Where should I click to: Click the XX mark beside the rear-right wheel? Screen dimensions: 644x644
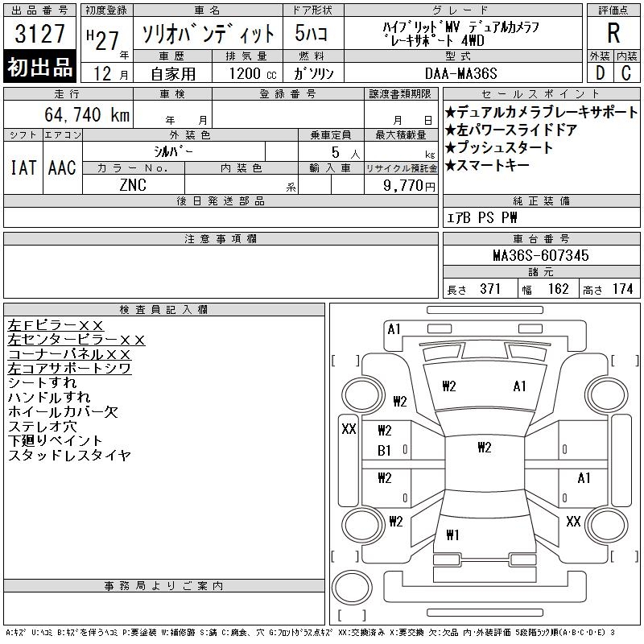(x=572, y=522)
